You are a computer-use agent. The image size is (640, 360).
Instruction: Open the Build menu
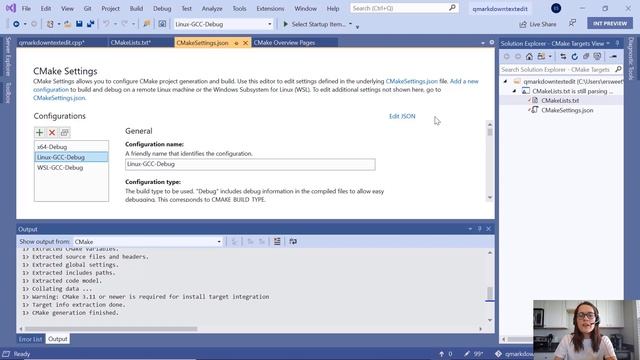pyautogui.click(x=136, y=8)
